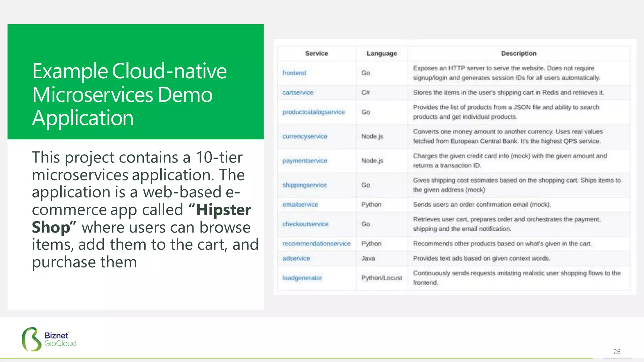Click description 'Continuously sends requests imitating realistic user'
Screen dimensions: 644x362
pyautogui.click(x=517, y=278)
